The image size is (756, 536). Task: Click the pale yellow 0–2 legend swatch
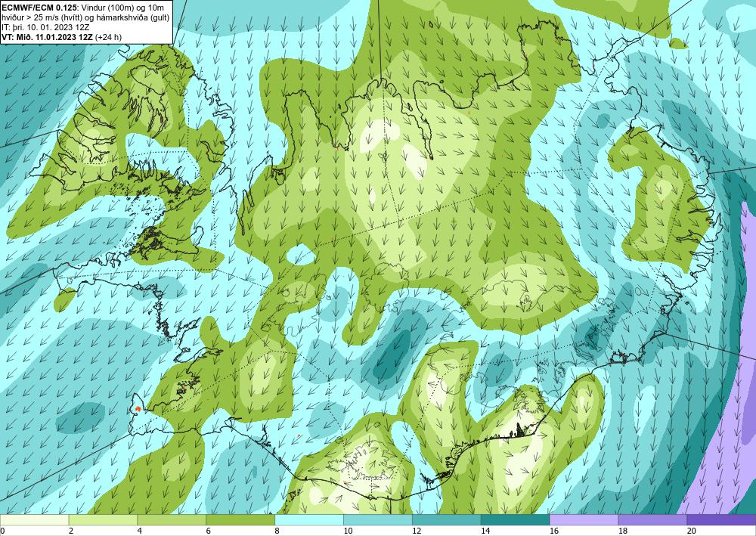(x=34, y=520)
